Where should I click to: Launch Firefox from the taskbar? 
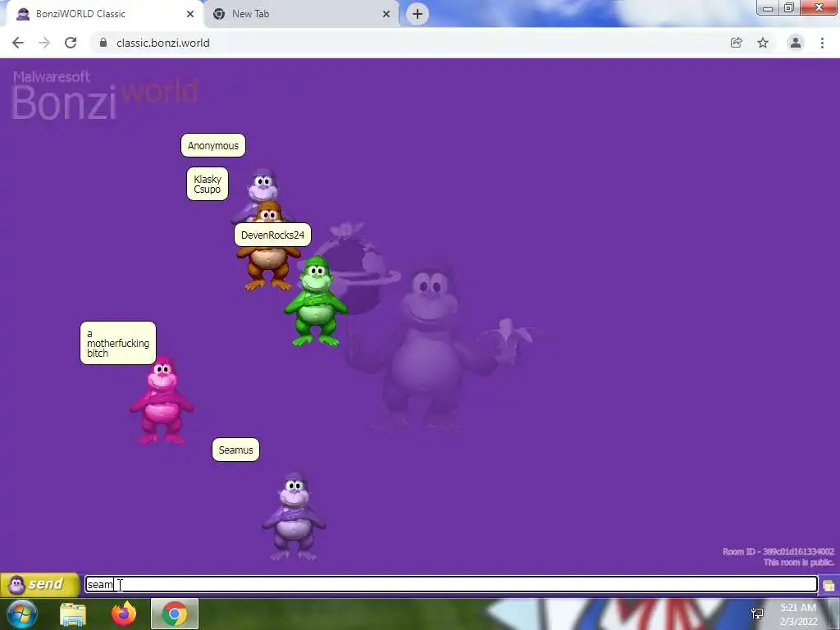point(124,614)
